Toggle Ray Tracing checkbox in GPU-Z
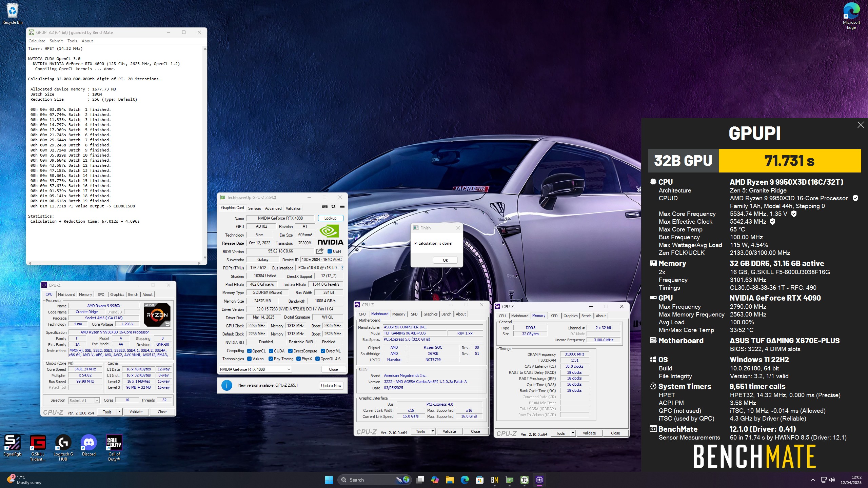The width and height of the screenshot is (868, 488). coord(271,359)
